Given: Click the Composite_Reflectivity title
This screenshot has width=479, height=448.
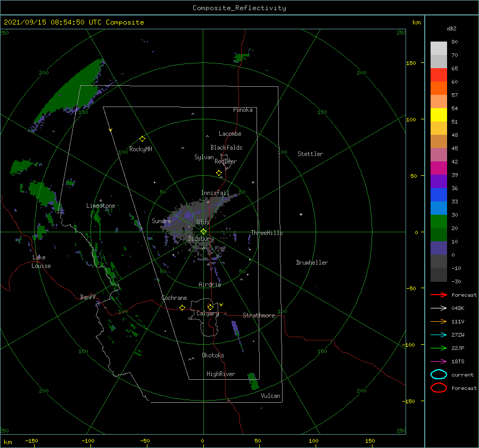Looking at the screenshot, I should click(240, 8).
